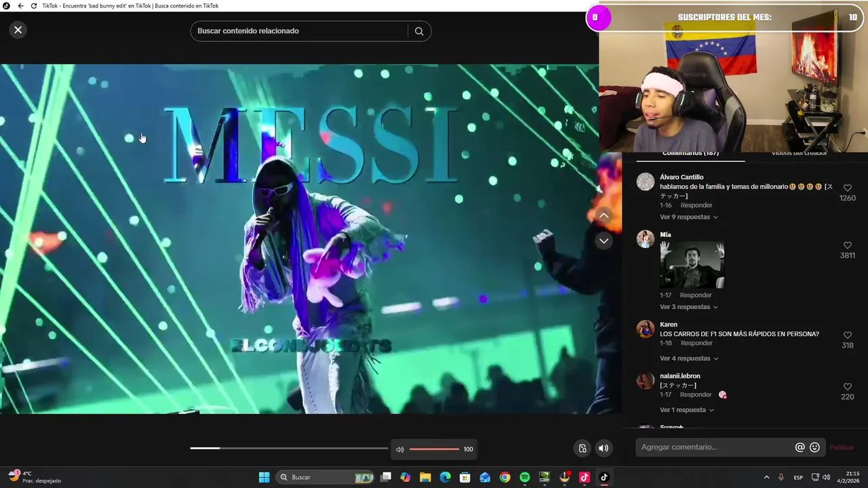Image resolution: width=868 pixels, height=488 pixels.
Task: Go to previous video with up chevron
Action: (604, 216)
